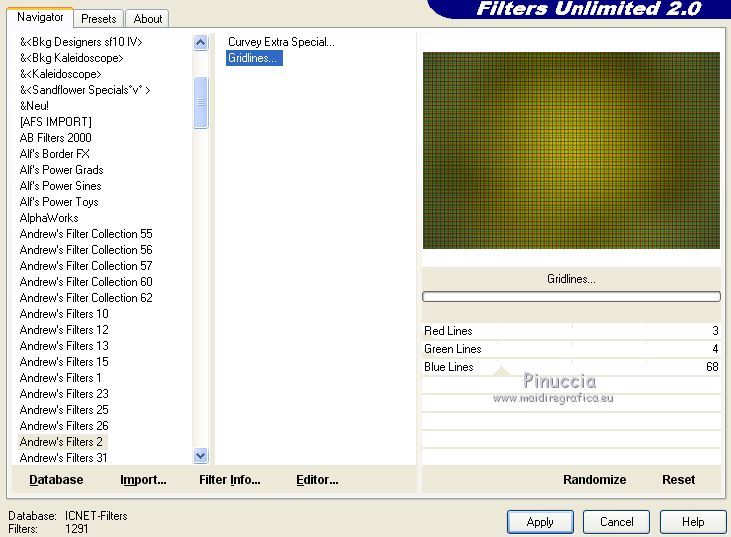Select Andrew's Filters 31
Image resolution: width=731 pixels, height=537 pixels.
[x=64, y=457]
